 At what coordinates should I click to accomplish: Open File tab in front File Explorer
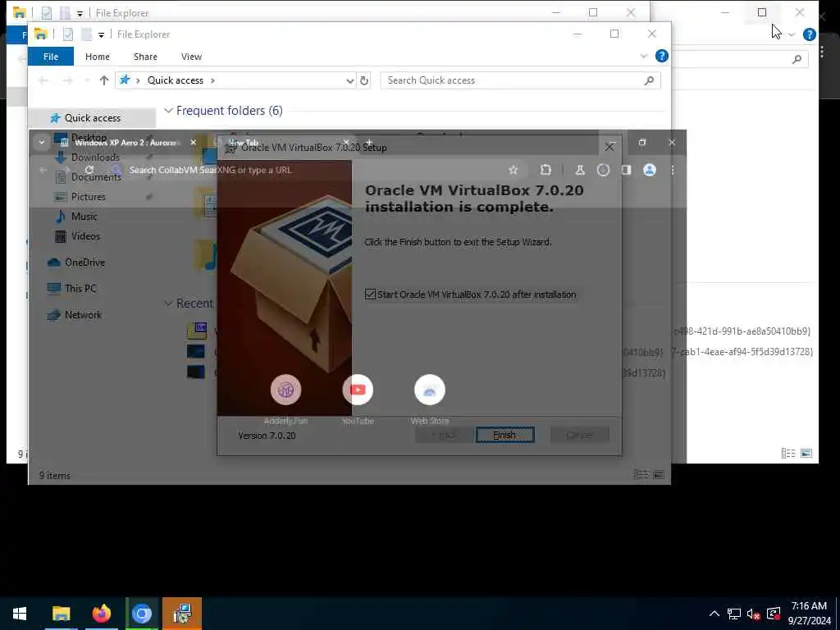click(x=51, y=57)
